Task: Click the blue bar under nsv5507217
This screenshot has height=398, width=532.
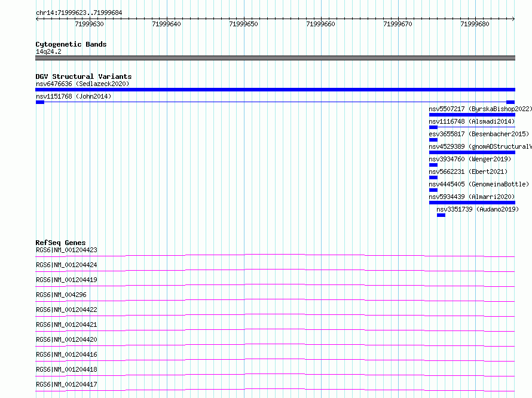Action: click(472, 115)
